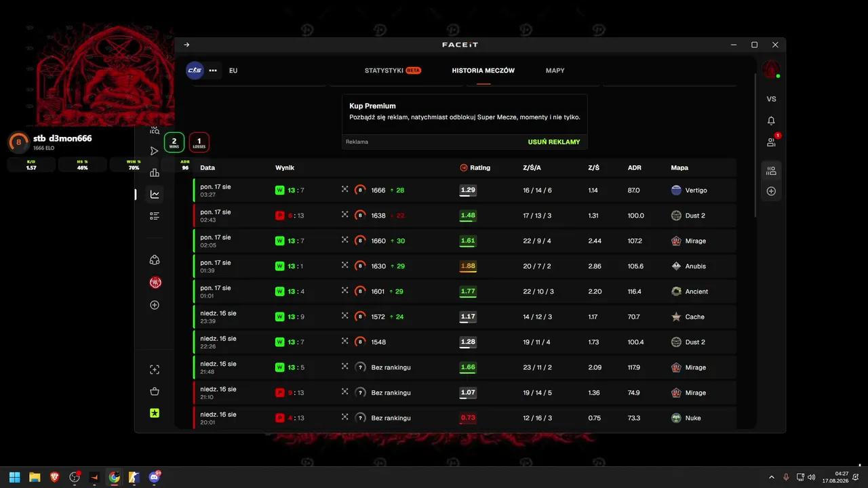Image resolution: width=868 pixels, height=488 pixels.
Task: Open OBS Studio from the taskbar
Action: coord(75,477)
